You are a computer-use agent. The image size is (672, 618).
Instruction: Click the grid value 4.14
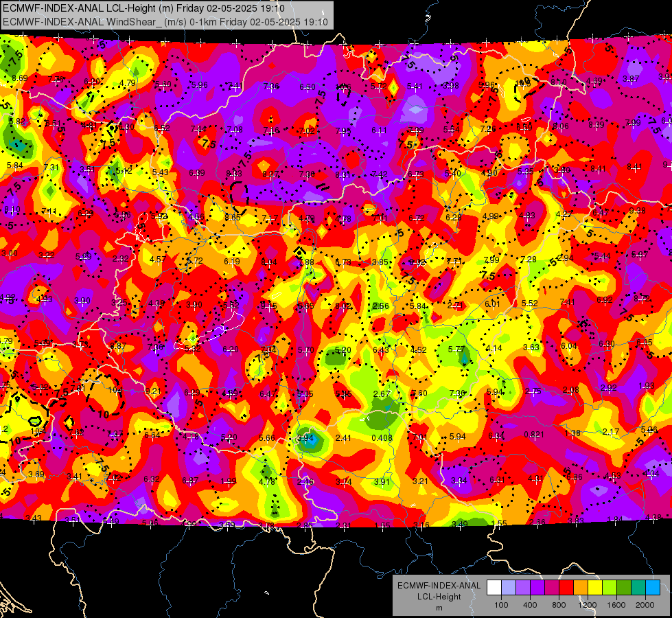(494, 348)
